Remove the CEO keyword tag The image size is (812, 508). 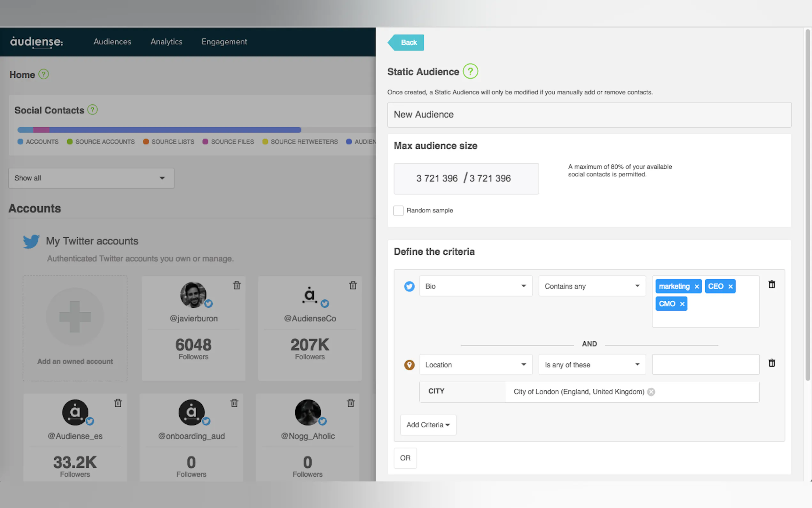(730, 287)
